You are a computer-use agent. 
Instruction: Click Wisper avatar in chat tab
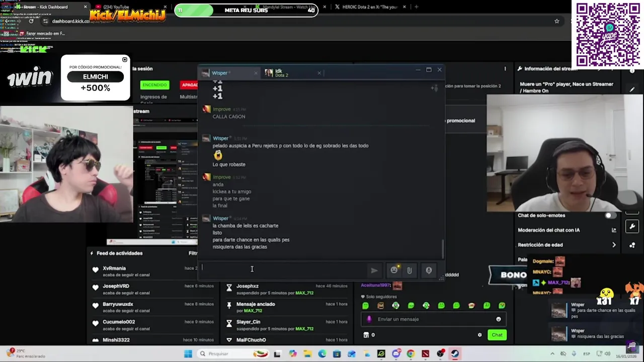(x=205, y=73)
